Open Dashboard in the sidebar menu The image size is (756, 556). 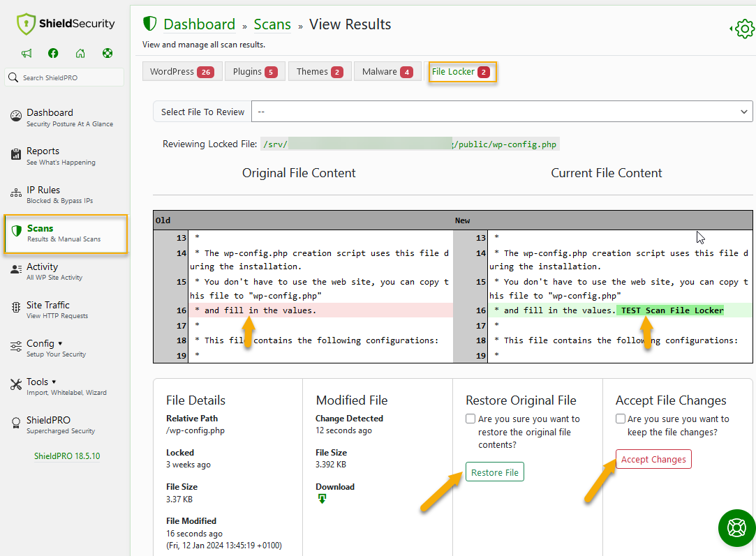click(x=66, y=117)
